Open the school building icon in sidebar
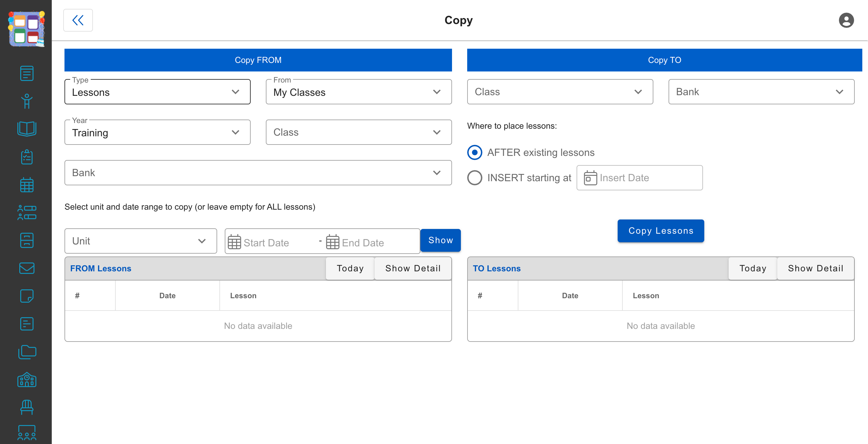The width and height of the screenshot is (868, 444). tap(27, 379)
